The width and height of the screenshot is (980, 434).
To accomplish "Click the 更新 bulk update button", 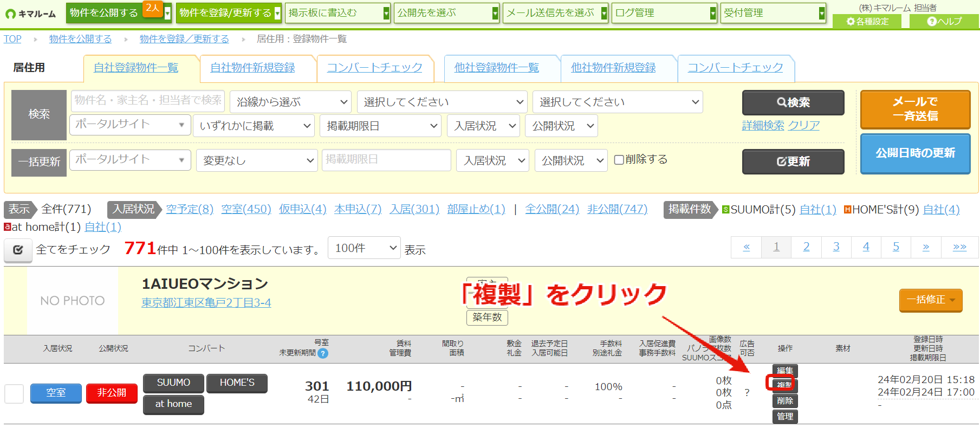I will [793, 161].
